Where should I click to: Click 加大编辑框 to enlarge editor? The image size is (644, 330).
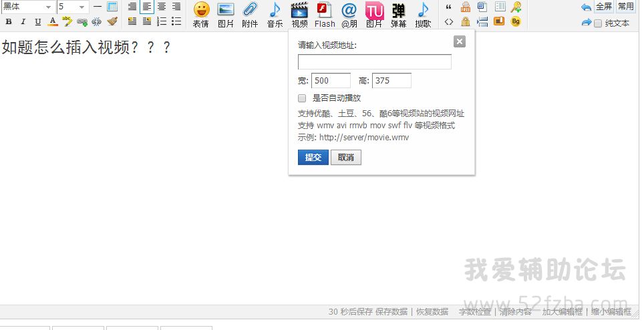point(562,312)
